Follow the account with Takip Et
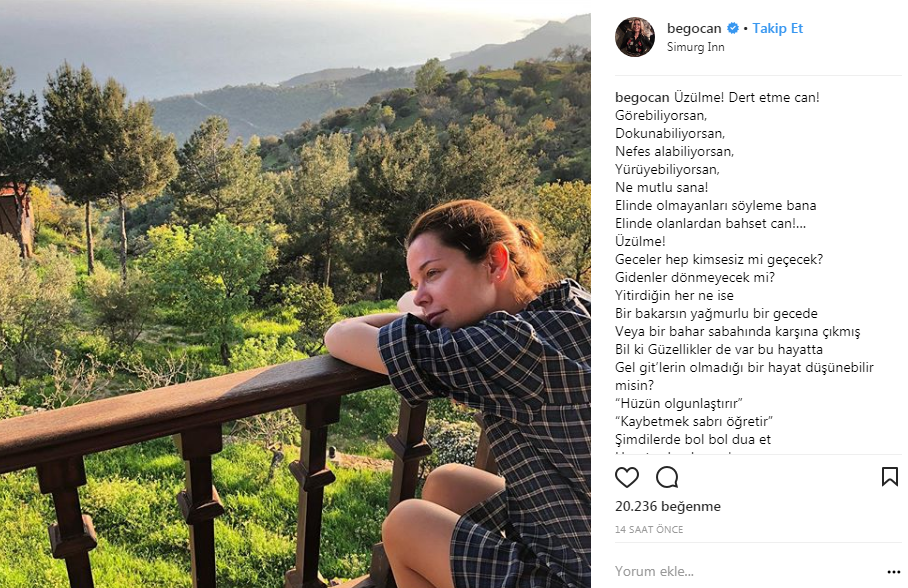This screenshot has width=908, height=588. coord(778,28)
